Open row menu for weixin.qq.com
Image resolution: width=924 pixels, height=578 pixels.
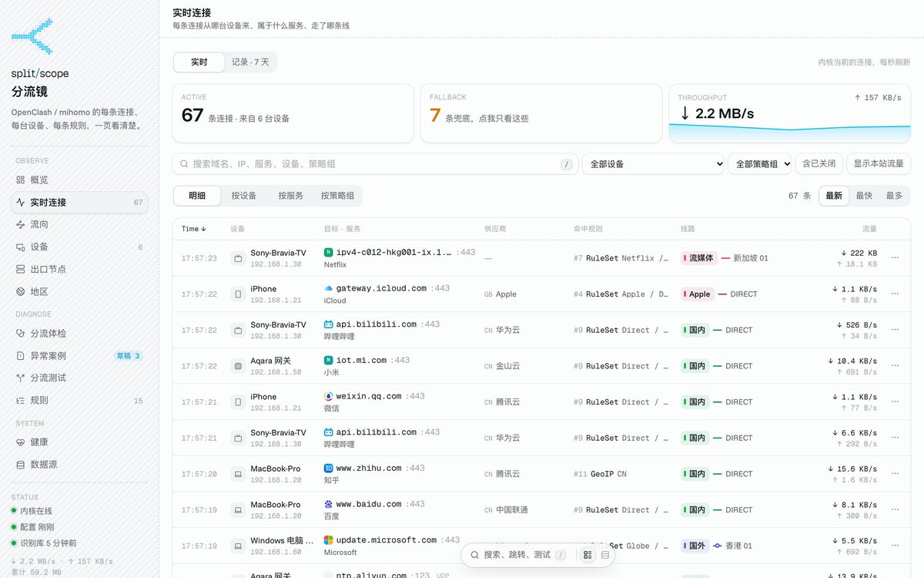pos(895,402)
